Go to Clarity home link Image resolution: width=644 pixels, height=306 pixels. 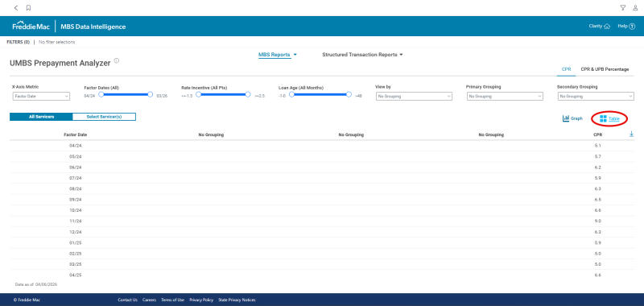point(599,26)
